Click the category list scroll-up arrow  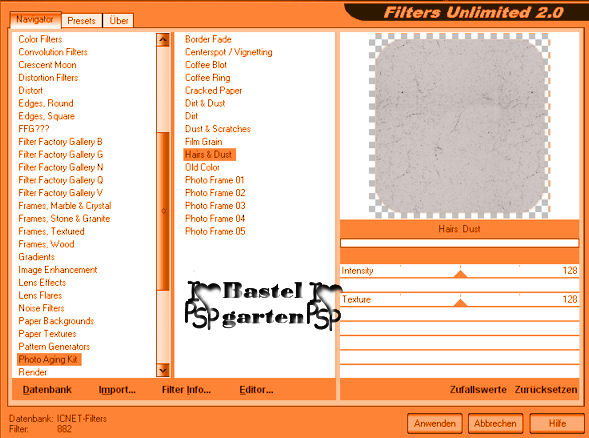[x=163, y=40]
